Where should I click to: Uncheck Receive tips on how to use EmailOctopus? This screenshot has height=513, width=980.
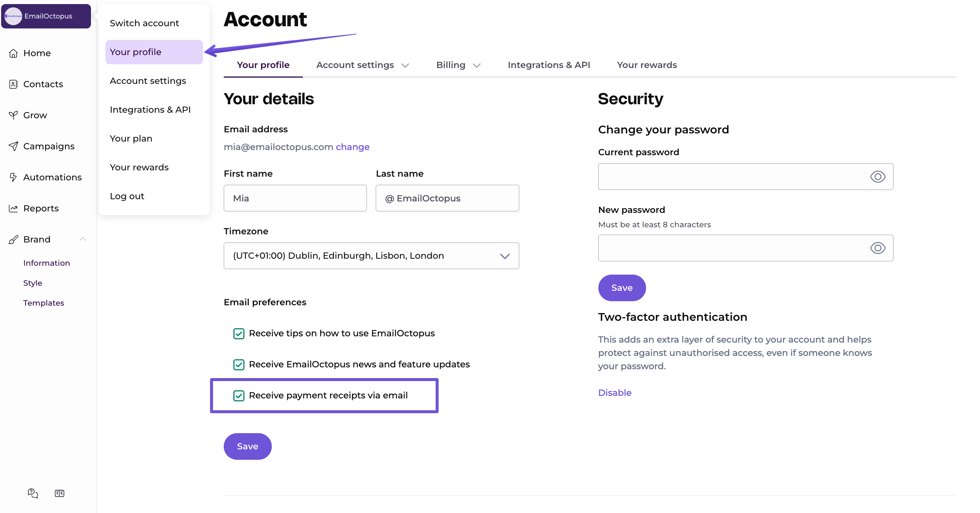point(239,333)
